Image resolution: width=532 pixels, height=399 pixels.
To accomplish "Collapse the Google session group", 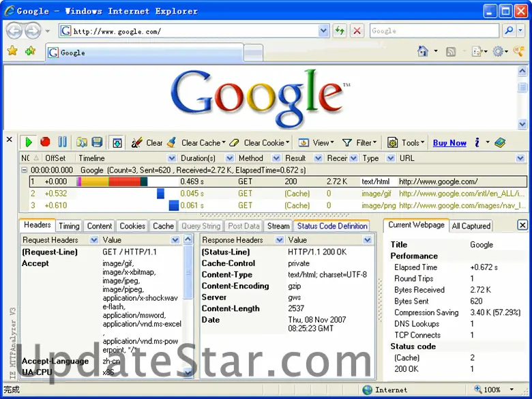I will (24, 170).
